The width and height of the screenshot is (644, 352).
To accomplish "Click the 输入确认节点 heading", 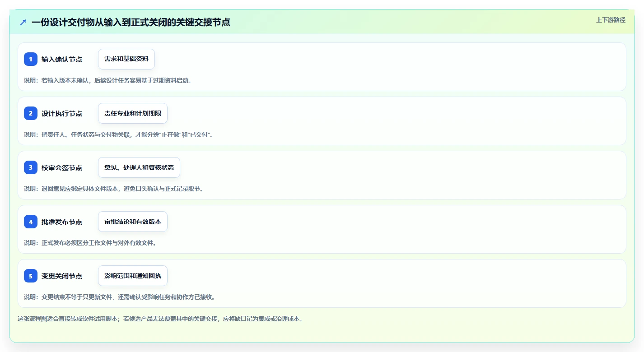I will (x=62, y=59).
